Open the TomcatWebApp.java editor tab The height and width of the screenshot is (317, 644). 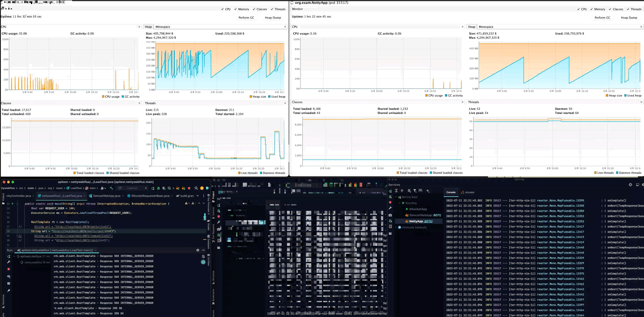click(x=106, y=196)
